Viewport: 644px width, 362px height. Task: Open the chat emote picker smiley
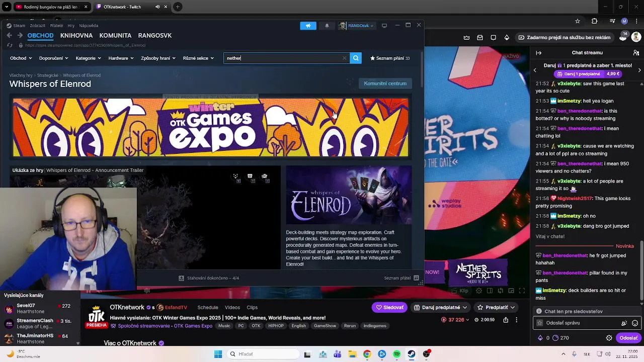pyautogui.click(x=635, y=323)
